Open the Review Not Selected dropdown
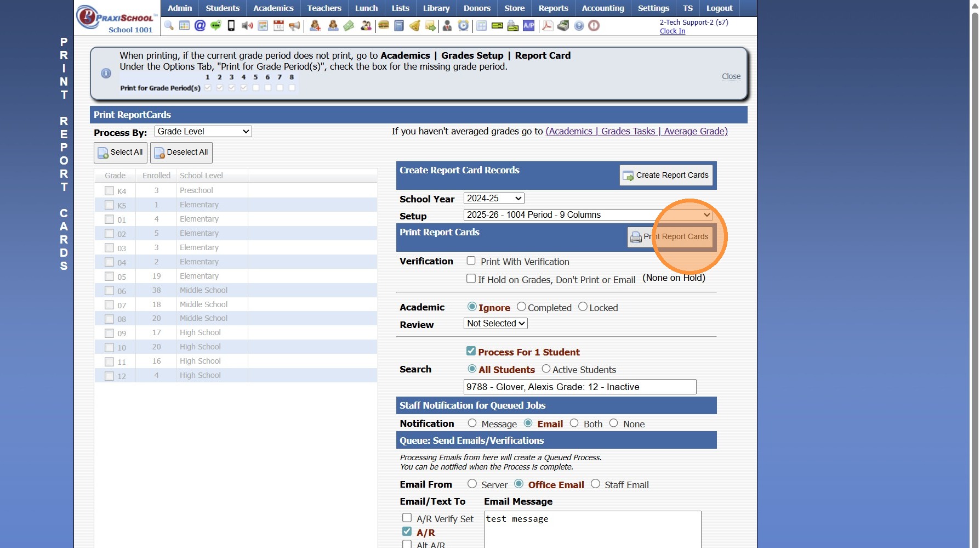Image resolution: width=980 pixels, height=548 pixels. click(495, 324)
